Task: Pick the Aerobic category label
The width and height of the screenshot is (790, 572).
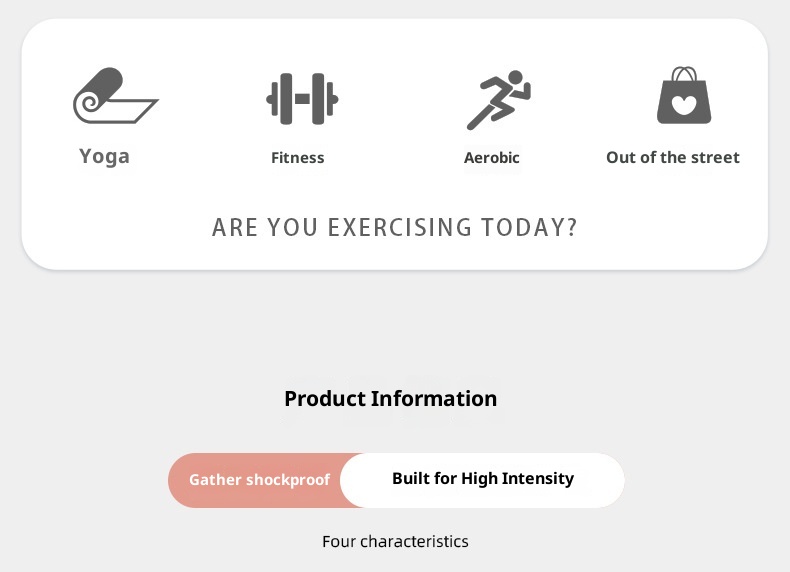Action: tap(492, 157)
